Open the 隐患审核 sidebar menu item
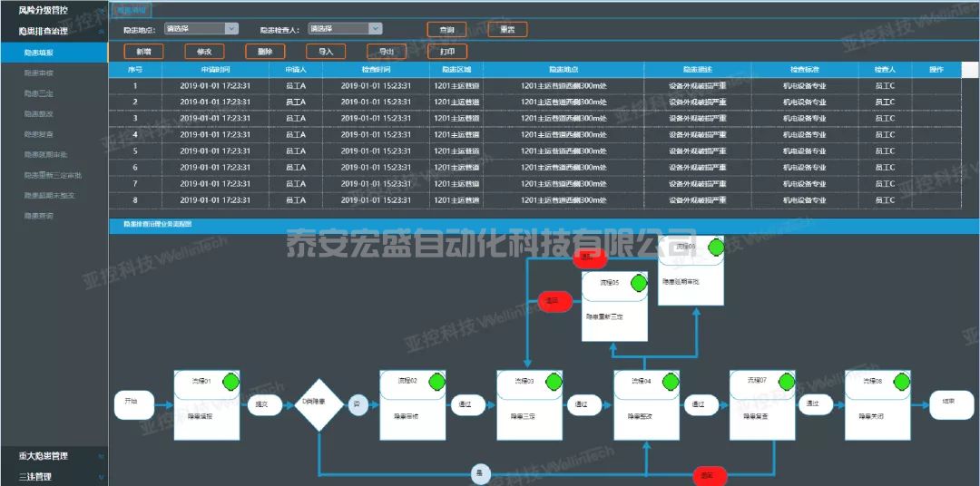 [39, 73]
